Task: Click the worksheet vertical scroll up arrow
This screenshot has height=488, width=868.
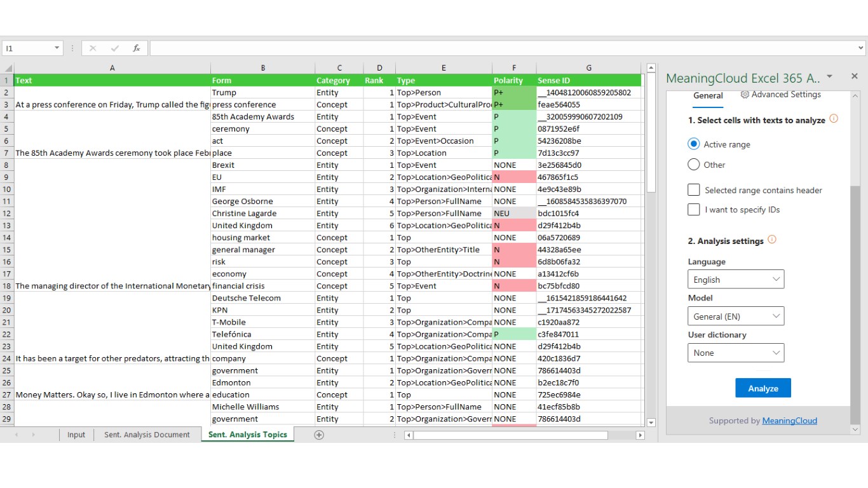Action: 651,68
